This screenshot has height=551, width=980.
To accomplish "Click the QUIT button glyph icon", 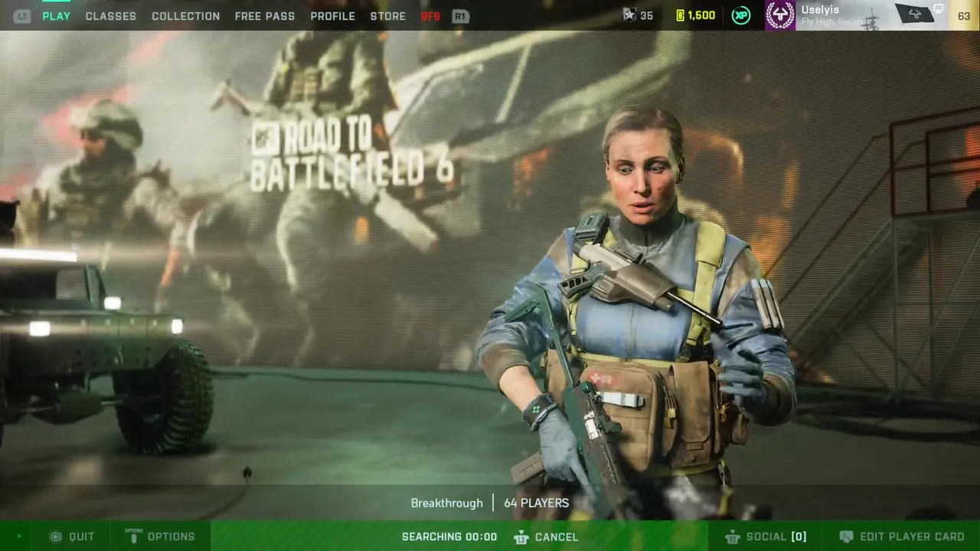I will click(56, 536).
